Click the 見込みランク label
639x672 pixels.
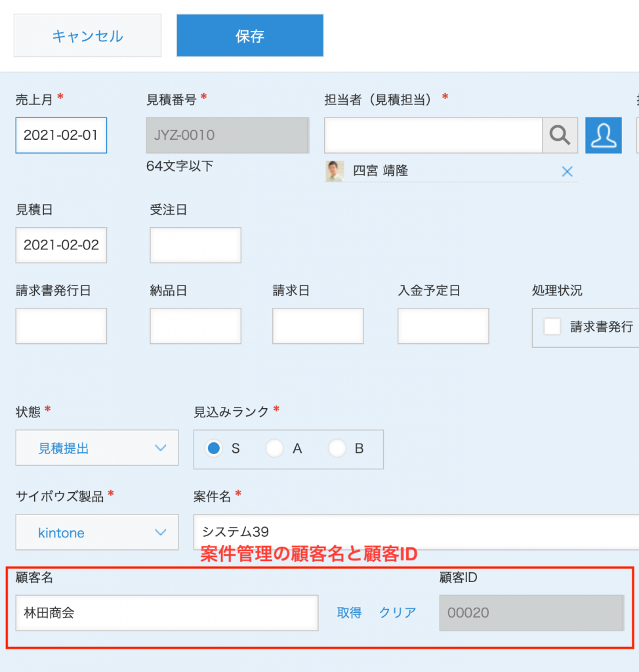(x=231, y=412)
